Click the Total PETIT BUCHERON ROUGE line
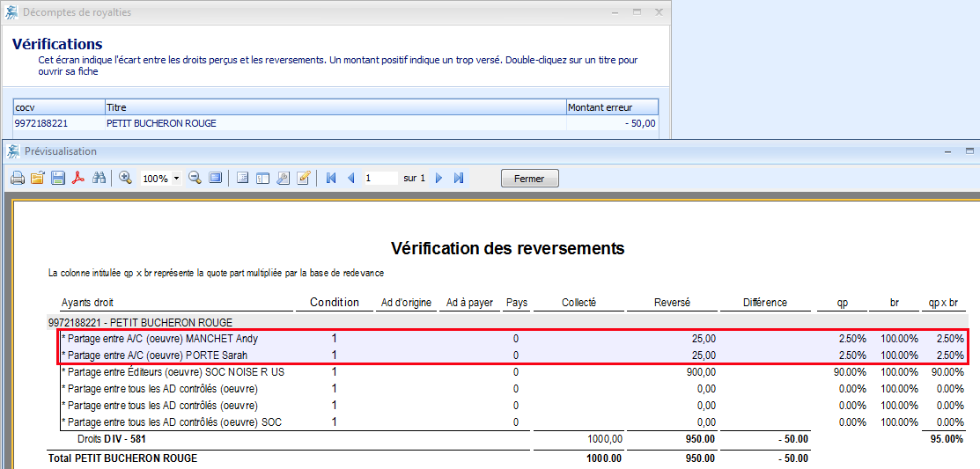 [x=122, y=458]
